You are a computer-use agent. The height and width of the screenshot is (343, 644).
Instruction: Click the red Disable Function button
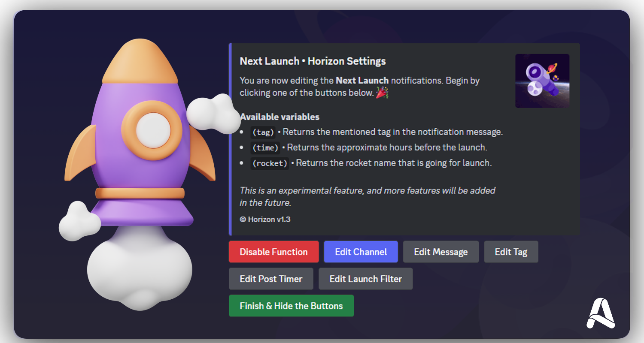pos(273,252)
